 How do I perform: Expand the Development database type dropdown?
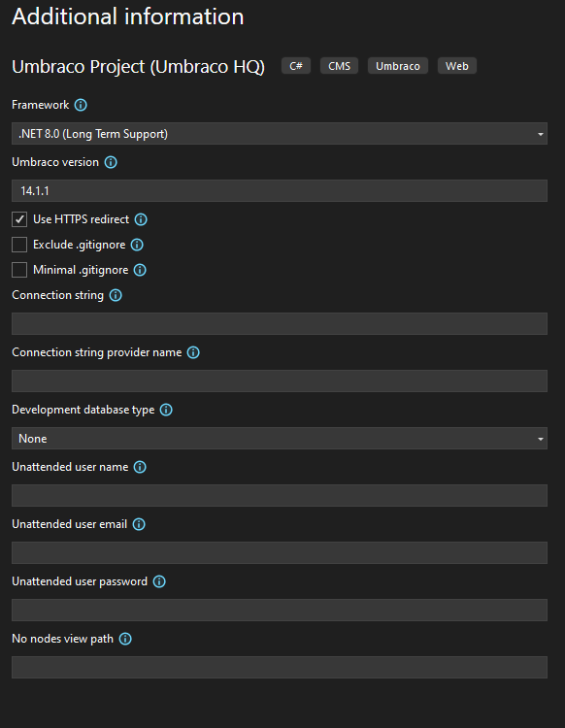pos(280,439)
